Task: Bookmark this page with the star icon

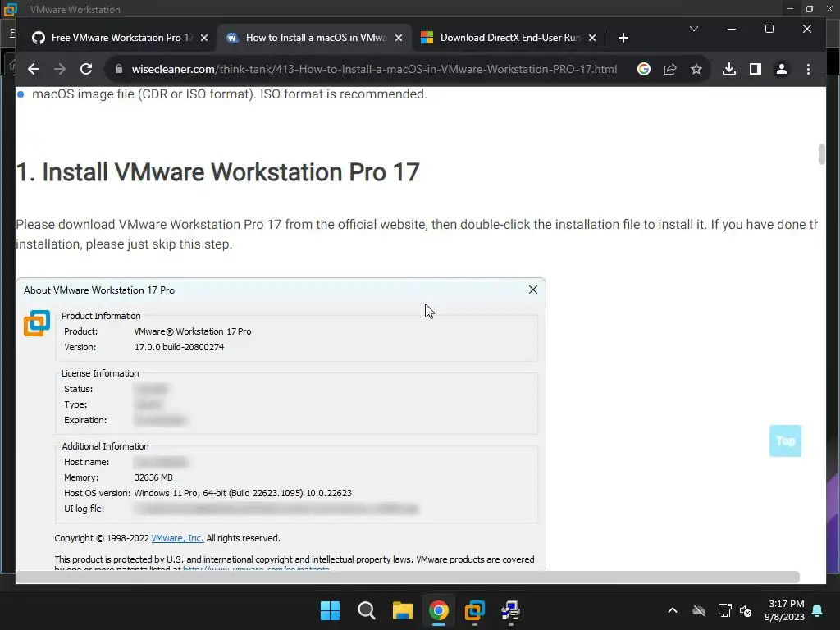Action: (696, 69)
